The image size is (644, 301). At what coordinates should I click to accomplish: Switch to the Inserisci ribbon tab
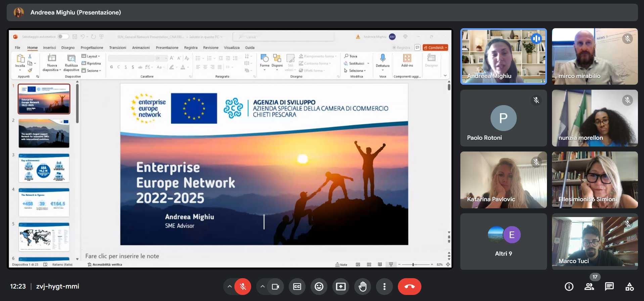click(49, 48)
